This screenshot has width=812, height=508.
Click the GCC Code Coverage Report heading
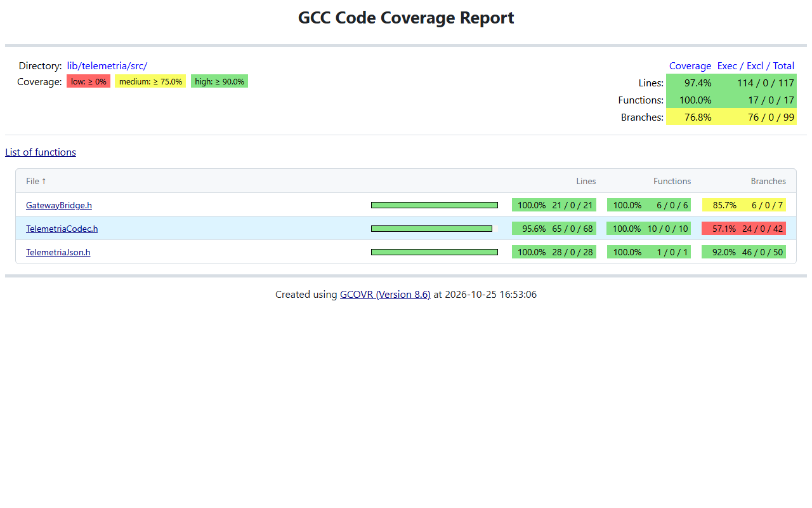[x=406, y=18]
